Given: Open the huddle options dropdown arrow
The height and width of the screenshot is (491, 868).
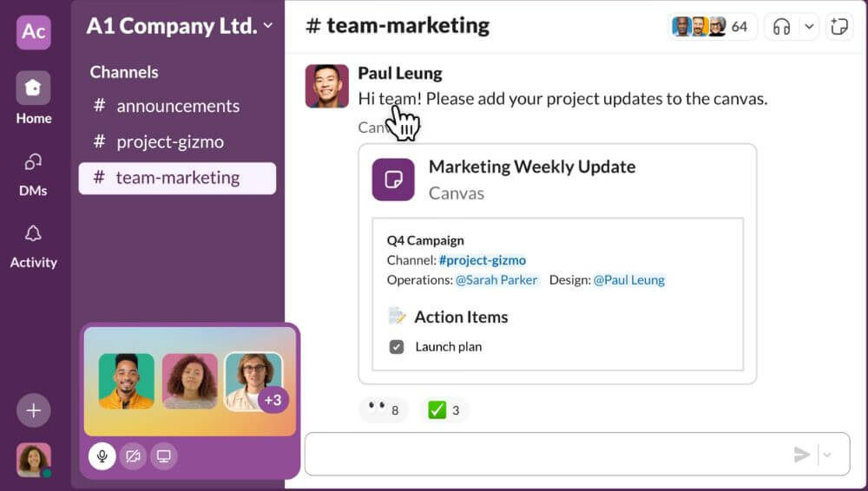Looking at the screenshot, I should (x=809, y=27).
